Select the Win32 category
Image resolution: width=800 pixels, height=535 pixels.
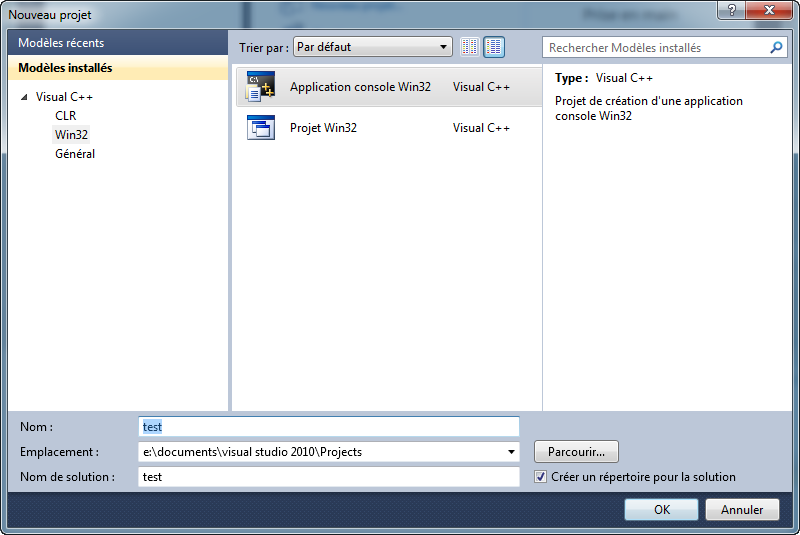coord(71,135)
